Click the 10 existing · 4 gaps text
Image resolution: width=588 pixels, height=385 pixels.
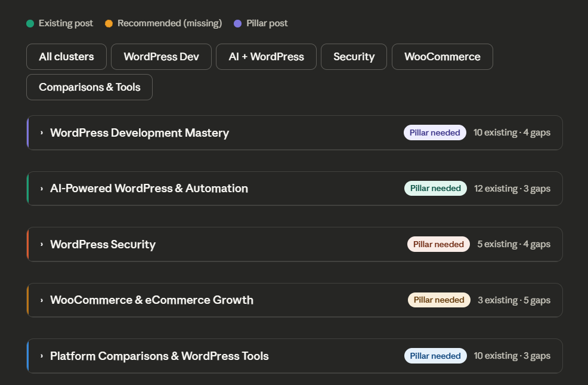(512, 133)
